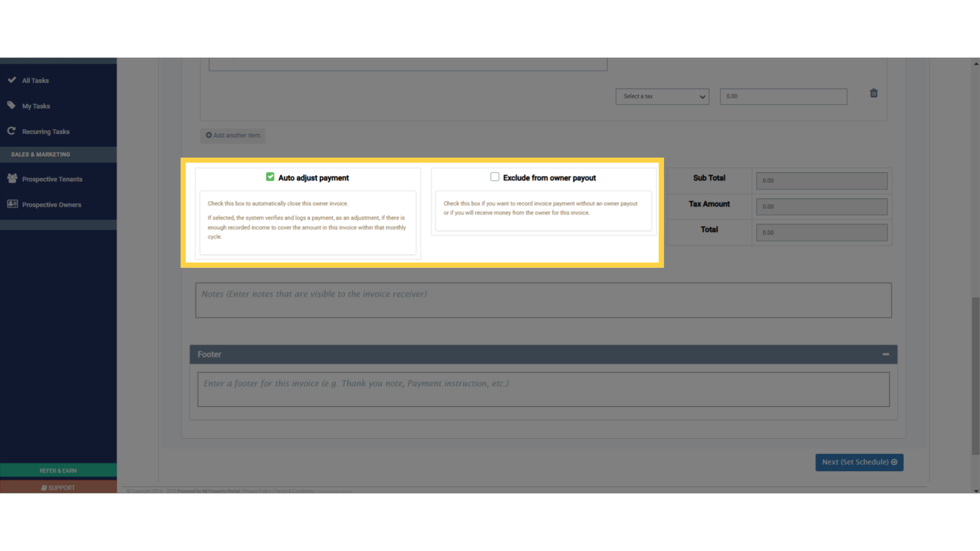The width and height of the screenshot is (980, 551).
Task: Click the invoice Notes text field
Action: [543, 300]
